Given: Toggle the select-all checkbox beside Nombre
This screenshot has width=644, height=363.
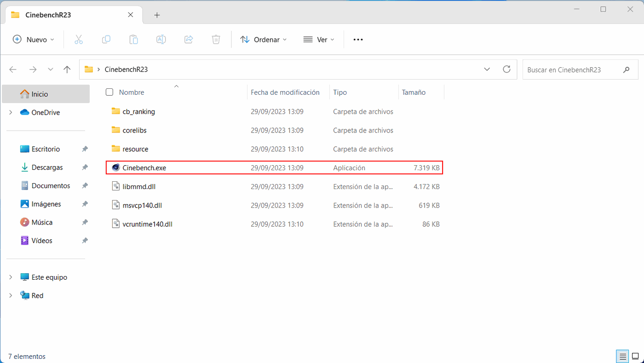Looking at the screenshot, I should [109, 92].
